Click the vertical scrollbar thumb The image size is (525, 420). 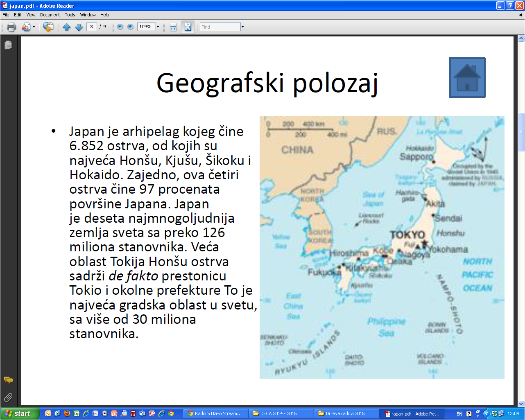521,132
